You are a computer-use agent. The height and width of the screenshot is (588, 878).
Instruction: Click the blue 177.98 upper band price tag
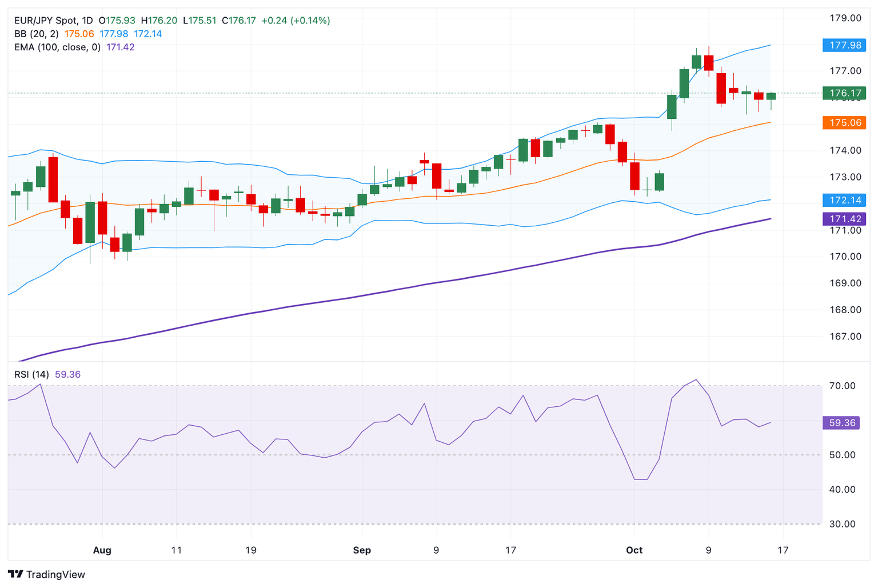844,45
